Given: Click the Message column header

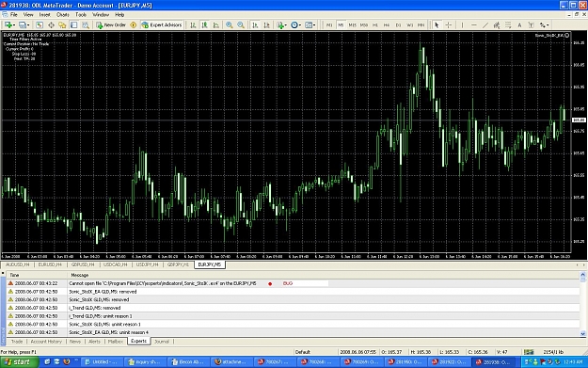Looking at the screenshot, I should click(x=80, y=275).
